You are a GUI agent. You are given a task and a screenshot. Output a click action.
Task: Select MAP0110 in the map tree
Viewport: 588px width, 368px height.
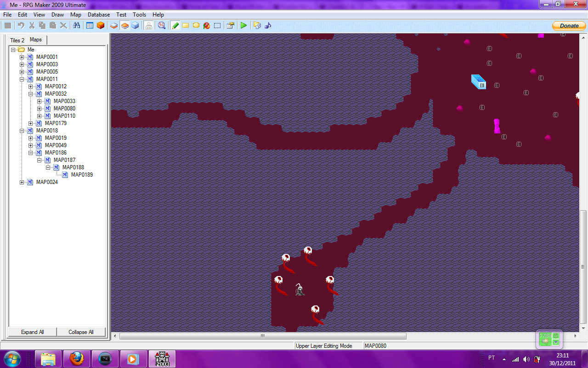(64, 116)
